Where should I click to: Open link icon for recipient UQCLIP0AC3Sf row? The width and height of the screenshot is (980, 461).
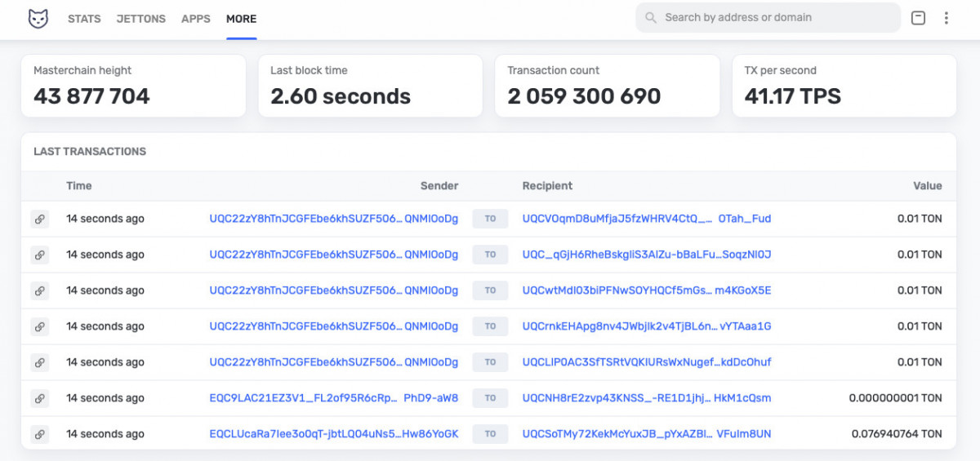pos(39,362)
